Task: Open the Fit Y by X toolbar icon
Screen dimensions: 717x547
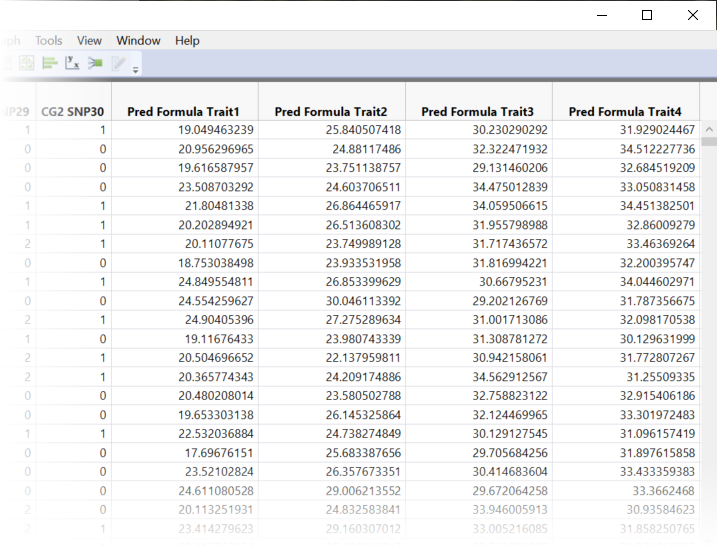Action: (72, 63)
